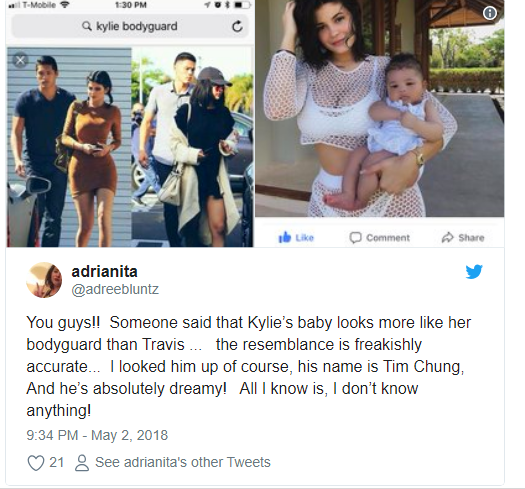Click the Share arrow button

(463, 237)
